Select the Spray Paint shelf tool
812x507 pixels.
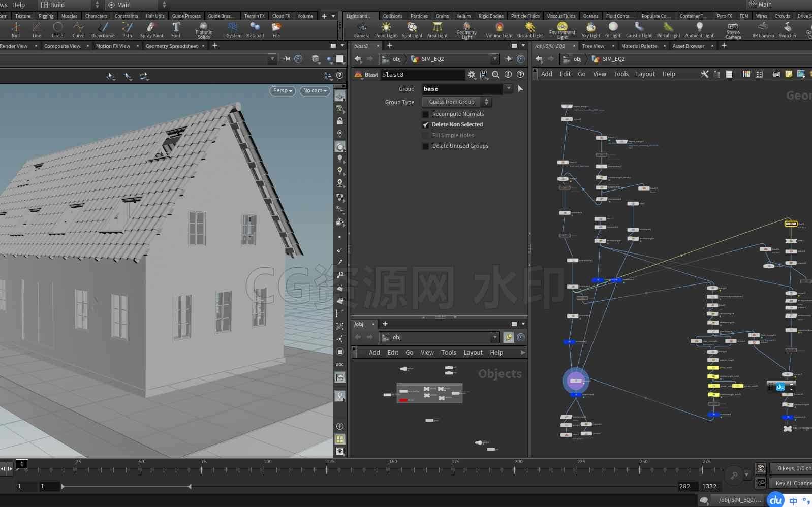click(x=151, y=30)
